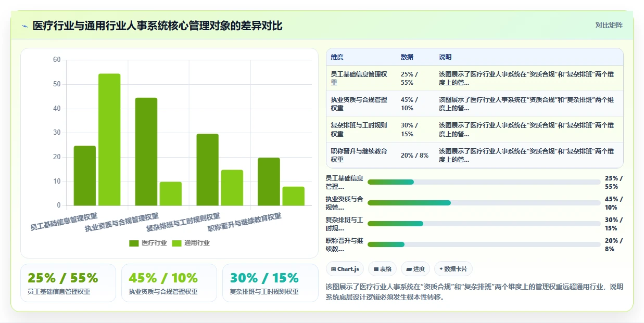Click the 25% / 55% table data cell
Viewport: 644px width, 323px height.
click(415, 79)
